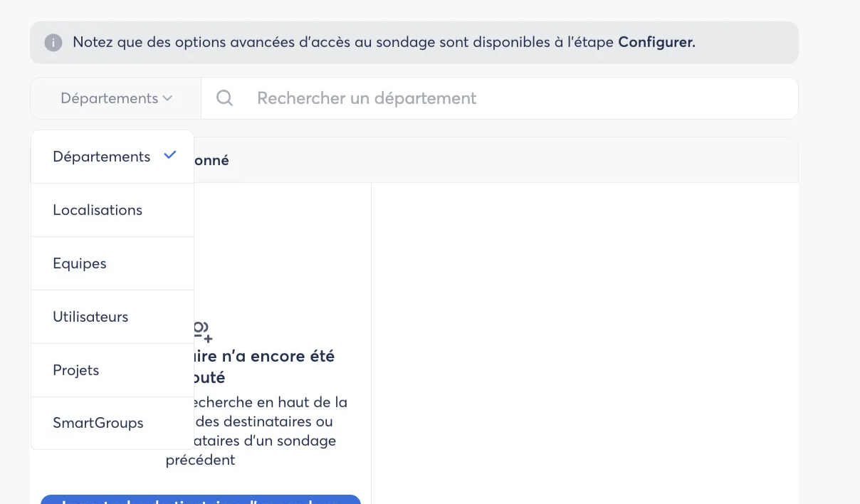Select the Equipes option
860x504 pixels.
[80, 263]
